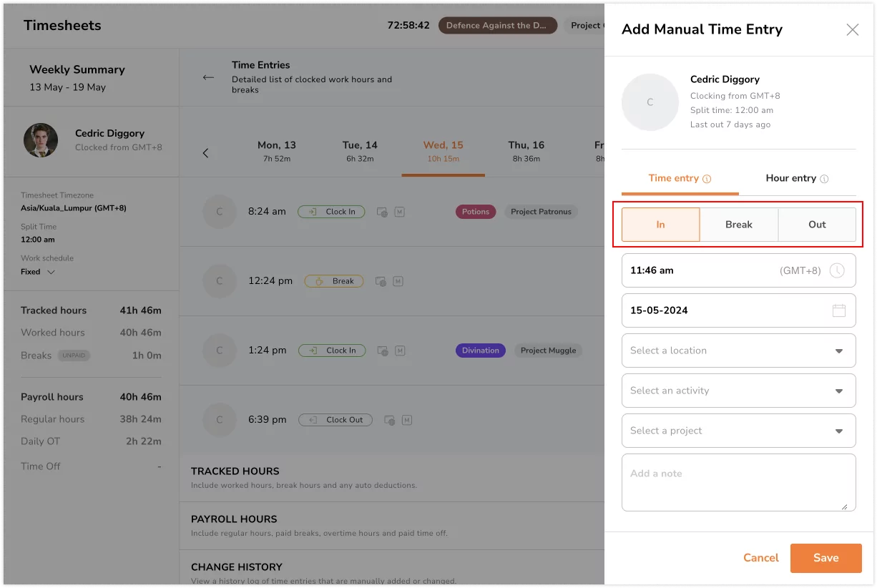The height and width of the screenshot is (588, 877).
Task: Click manual 'M' icon on 12:24 pm entry
Action: (398, 281)
